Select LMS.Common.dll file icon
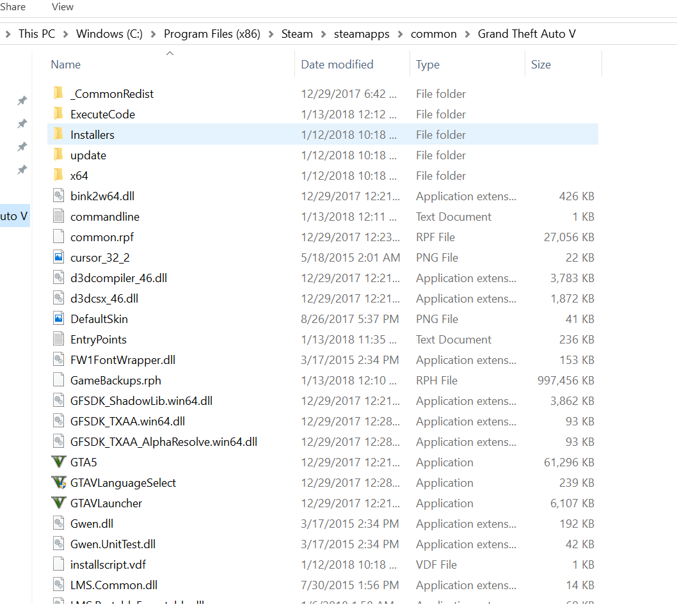The height and width of the screenshot is (616, 677). [x=59, y=585]
